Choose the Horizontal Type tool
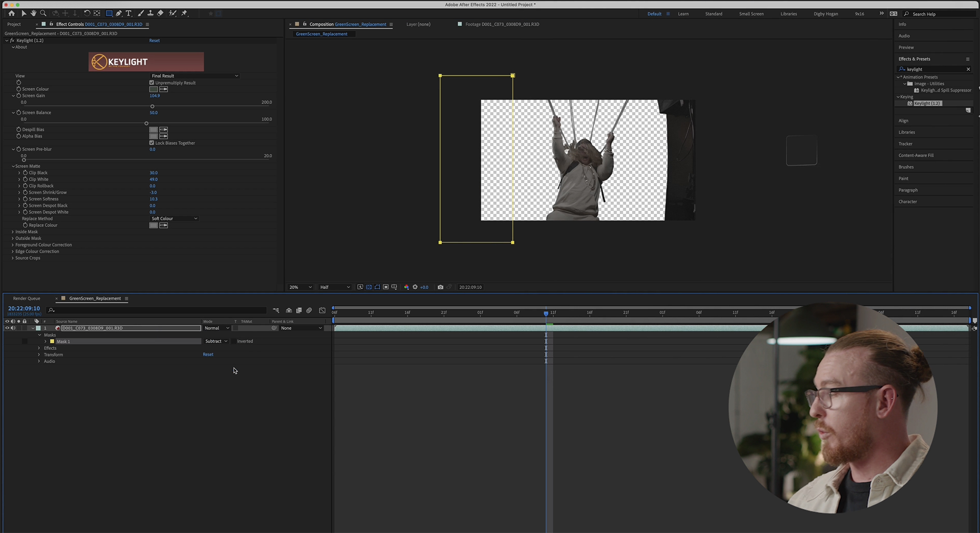The width and height of the screenshot is (980, 533). pos(129,13)
